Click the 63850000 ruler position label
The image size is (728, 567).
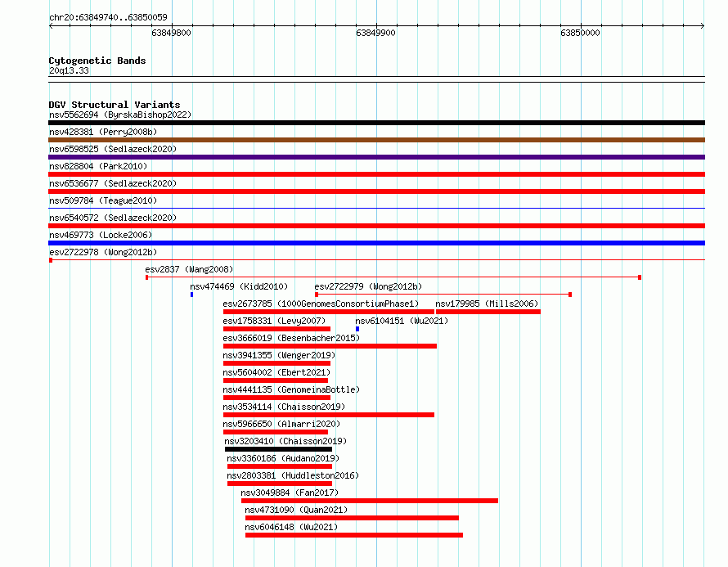[581, 33]
